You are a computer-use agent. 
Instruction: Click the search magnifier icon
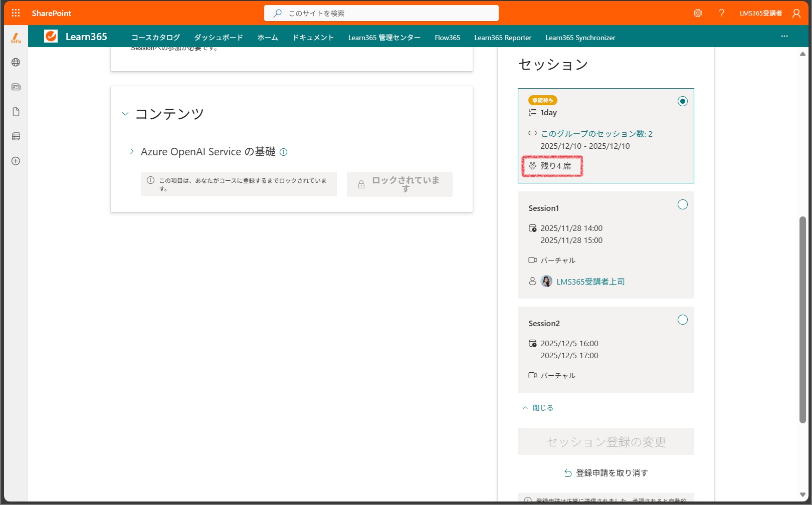point(277,14)
